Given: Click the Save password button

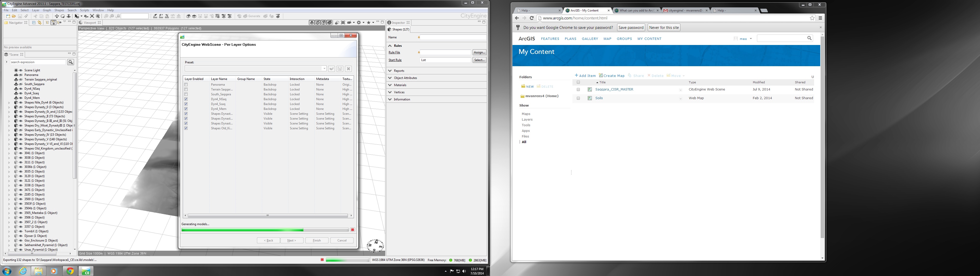Looking at the screenshot, I should click(631, 27).
